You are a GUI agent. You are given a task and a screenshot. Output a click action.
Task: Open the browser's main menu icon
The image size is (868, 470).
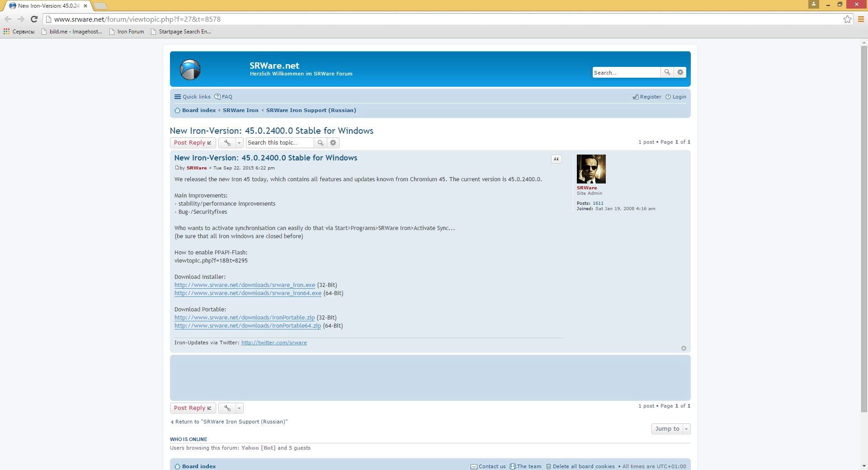click(861, 19)
